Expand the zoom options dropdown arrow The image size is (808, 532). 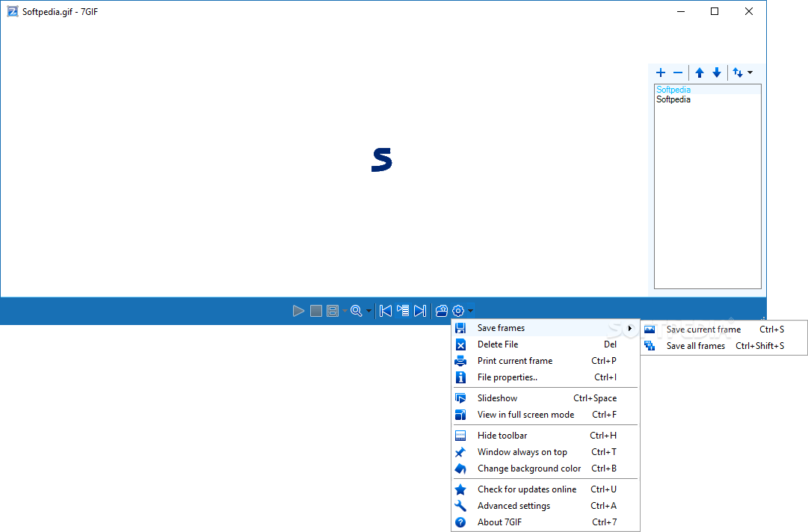pyautogui.click(x=368, y=311)
